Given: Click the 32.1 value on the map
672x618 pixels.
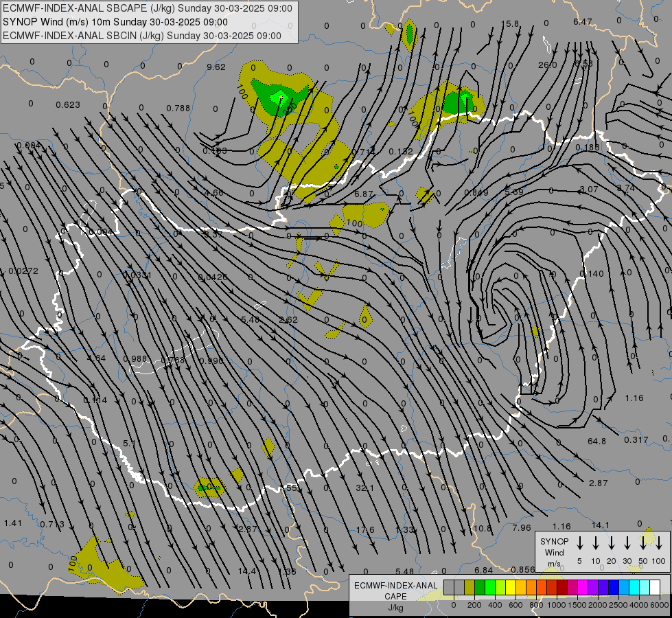Looking at the screenshot, I should pyautogui.click(x=364, y=488).
